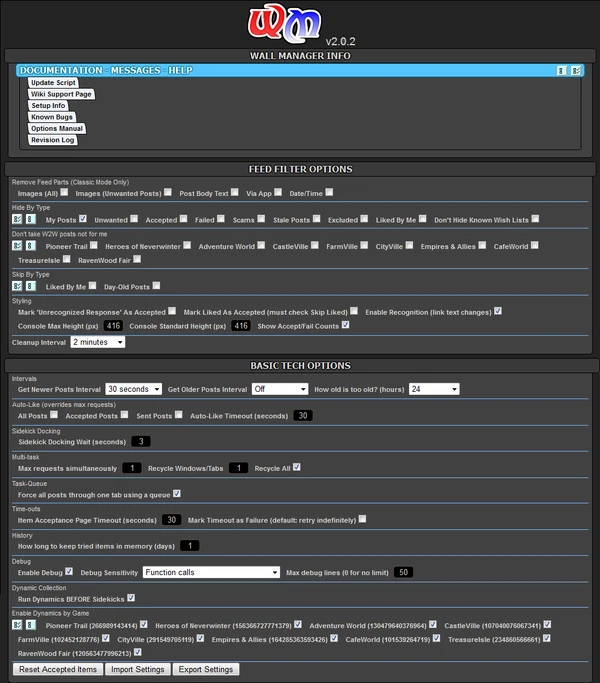Expand the Debug Sensitivity dropdown
The width and height of the screenshot is (600, 683).
211,572
